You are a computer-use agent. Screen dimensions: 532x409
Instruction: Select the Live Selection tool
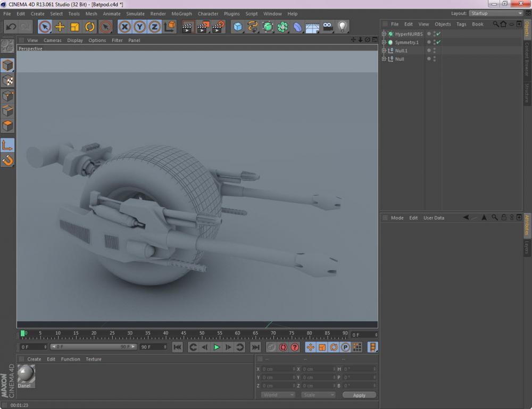(45, 27)
